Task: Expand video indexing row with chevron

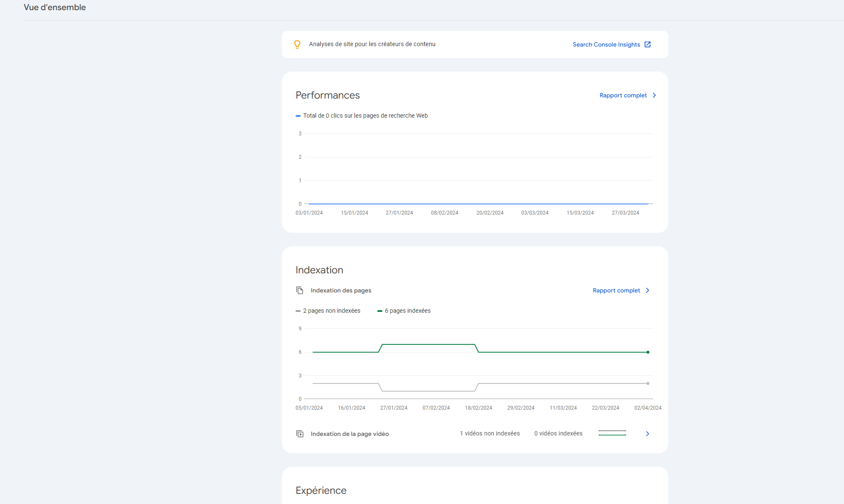Action: click(648, 434)
